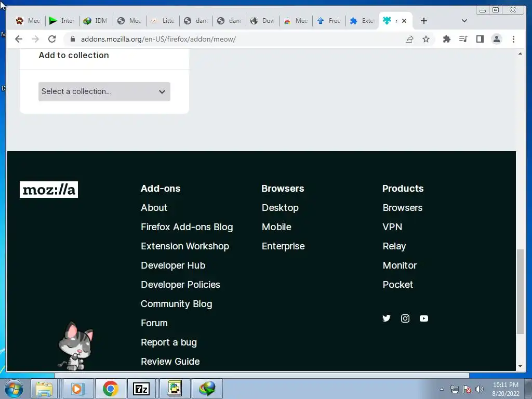
Task: Switch to the Dow tab
Action: (262, 21)
